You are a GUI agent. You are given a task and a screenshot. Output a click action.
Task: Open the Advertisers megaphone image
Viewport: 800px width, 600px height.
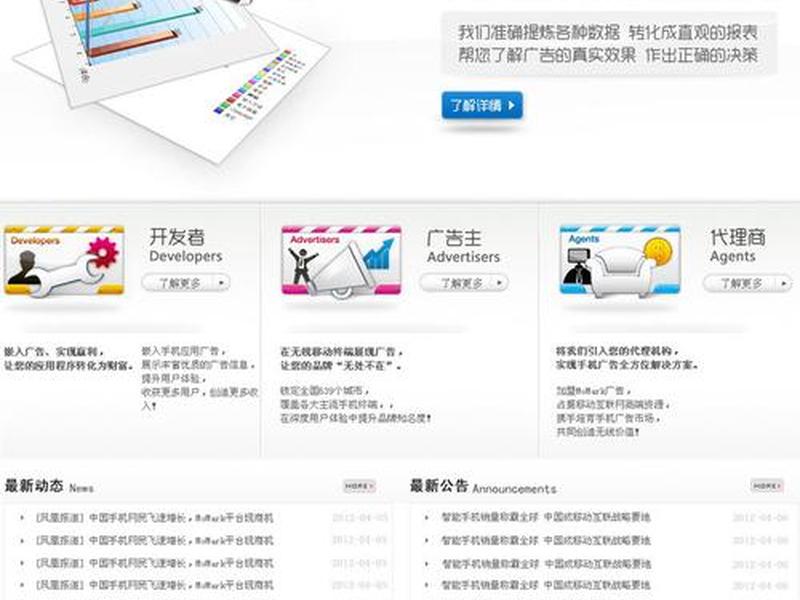pos(341,261)
